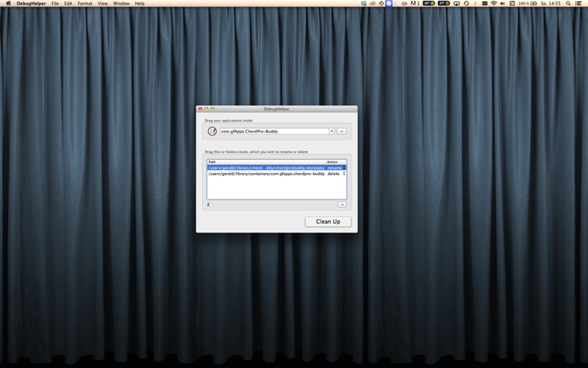The height and width of the screenshot is (368, 588).
Task: Click the So. 14:55 clock in menu bar
Action: [x=551, y=4]
